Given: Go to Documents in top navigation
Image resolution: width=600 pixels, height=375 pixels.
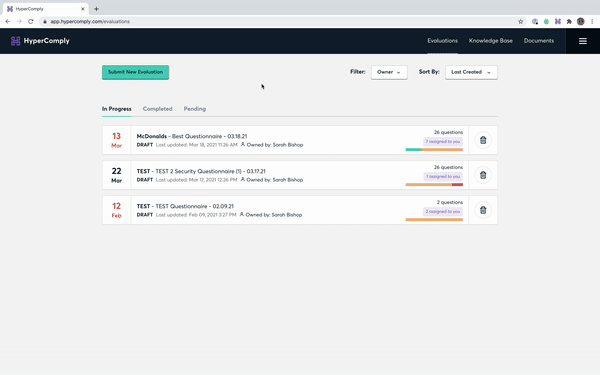Looking at the screenshot, I should pos(538,41).
